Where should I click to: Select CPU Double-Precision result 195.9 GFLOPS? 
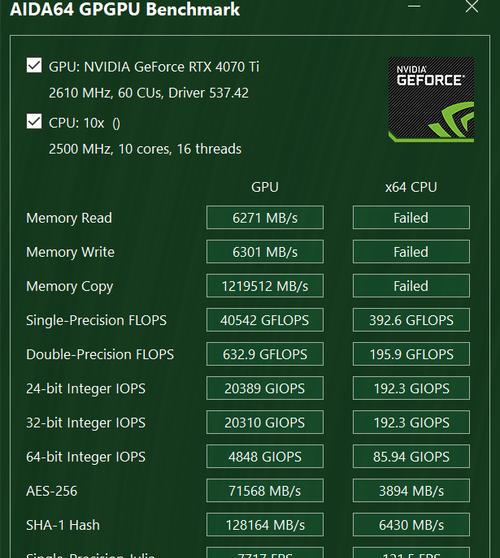click(x=411, y=354)
